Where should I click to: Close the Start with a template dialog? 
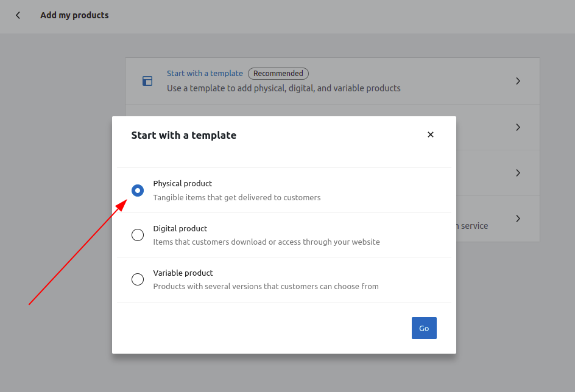(431, 135)
